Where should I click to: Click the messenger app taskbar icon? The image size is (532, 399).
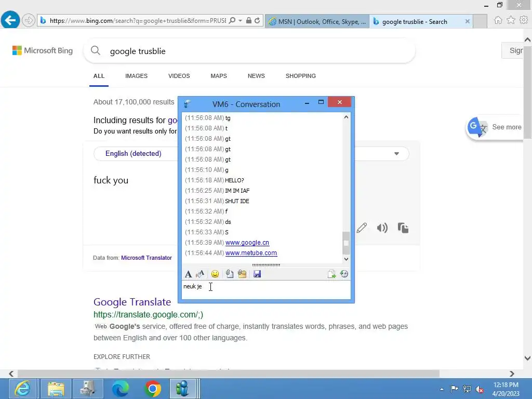[183, 389]
